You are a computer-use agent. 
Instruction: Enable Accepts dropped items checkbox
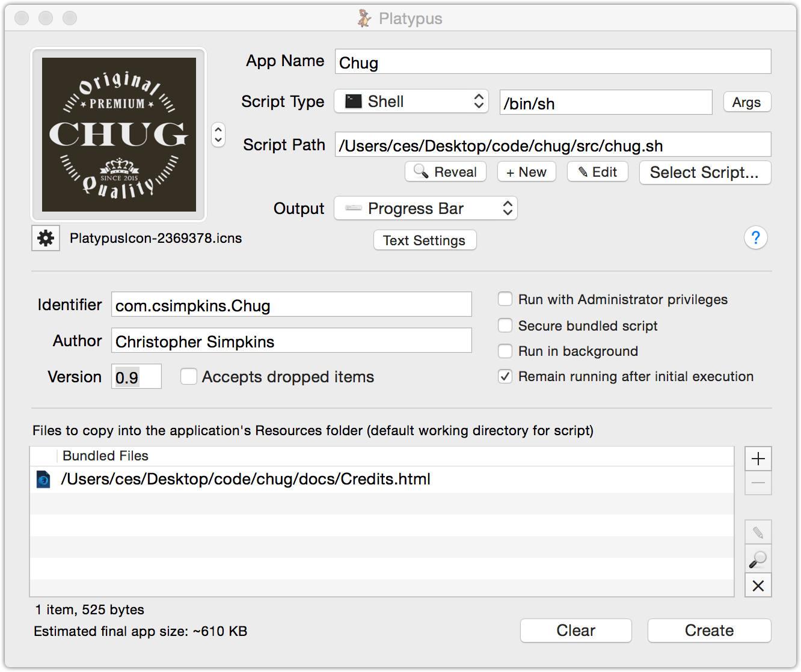[x=189, y=377]
